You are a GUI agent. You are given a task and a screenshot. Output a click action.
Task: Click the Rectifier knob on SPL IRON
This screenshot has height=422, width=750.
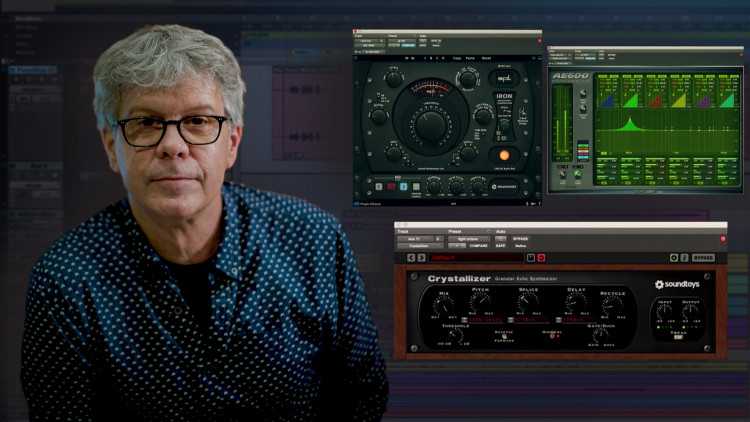tap(468, 80)
